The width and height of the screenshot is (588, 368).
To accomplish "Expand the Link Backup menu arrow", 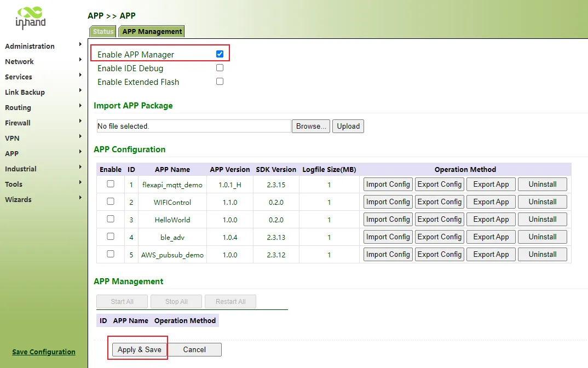I will 80,90.
